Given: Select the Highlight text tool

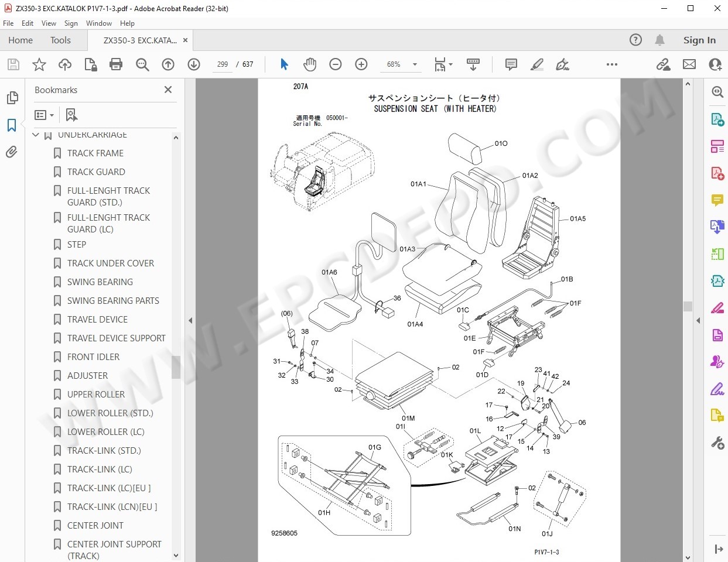Looking at the screenshot, I should [x=536, y=64].
